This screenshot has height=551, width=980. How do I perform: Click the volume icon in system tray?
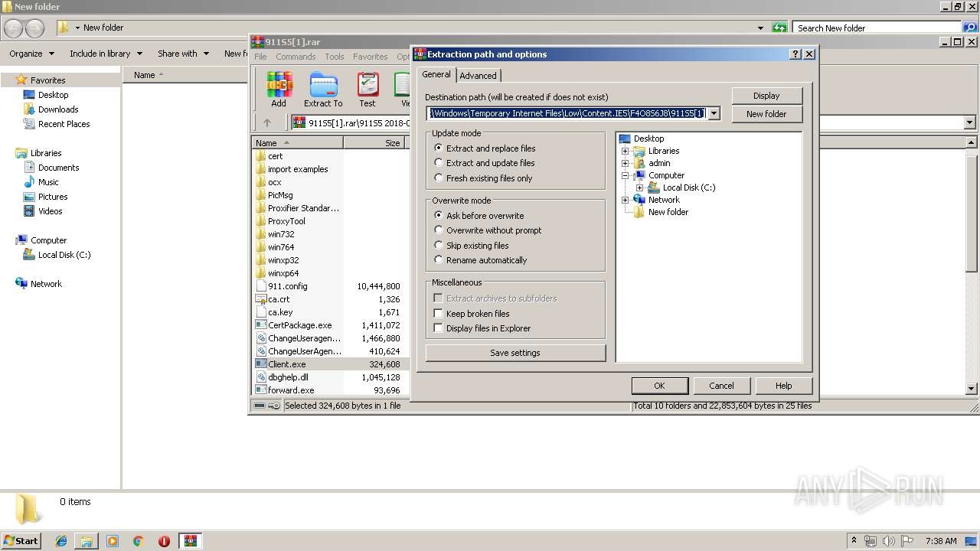coord(888,541)
